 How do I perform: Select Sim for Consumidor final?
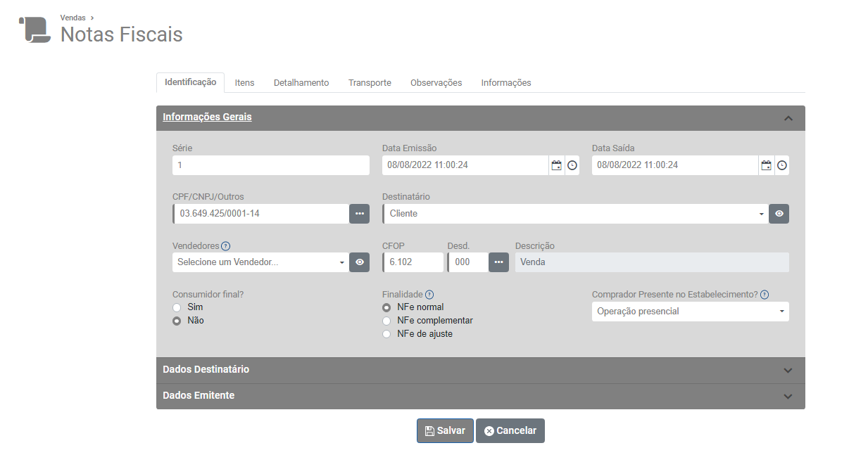pyautogui.click(x=177, y=308)
